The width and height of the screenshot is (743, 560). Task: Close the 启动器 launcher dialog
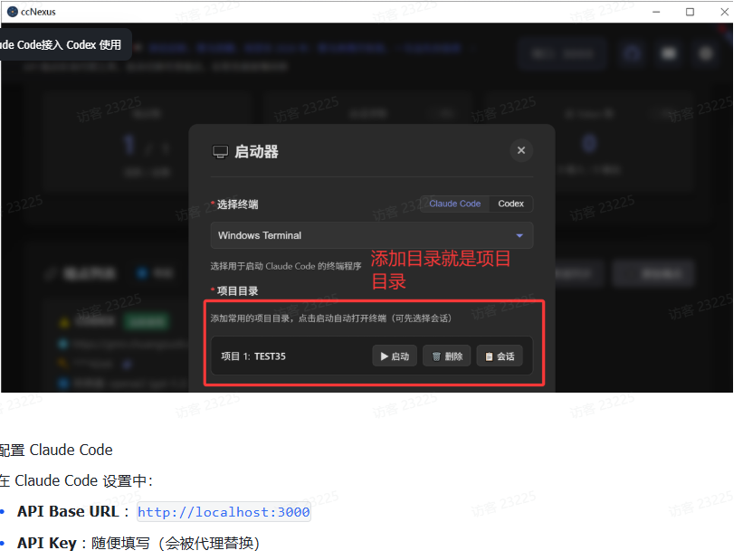(521, 151)
